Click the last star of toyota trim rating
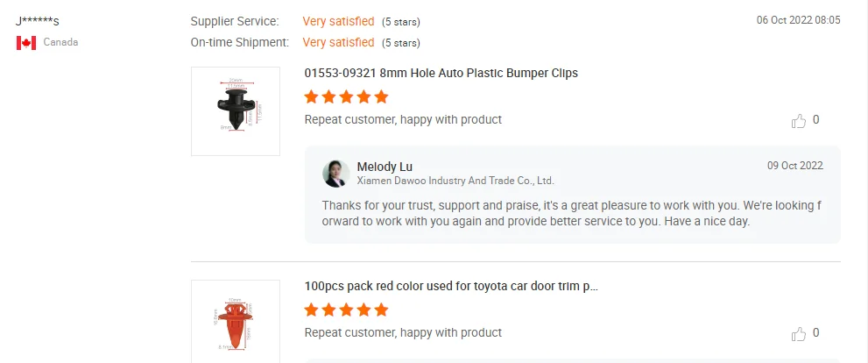 381,310
